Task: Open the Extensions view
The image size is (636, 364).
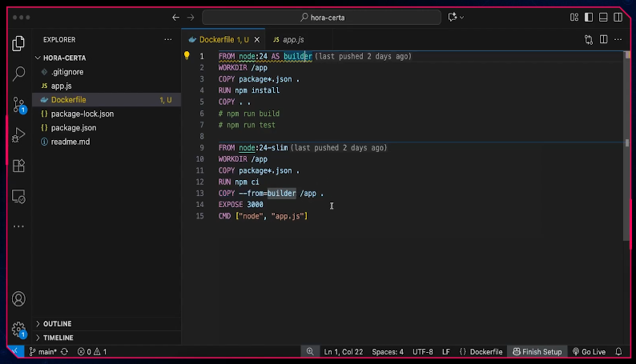Action: click(18, 166)
